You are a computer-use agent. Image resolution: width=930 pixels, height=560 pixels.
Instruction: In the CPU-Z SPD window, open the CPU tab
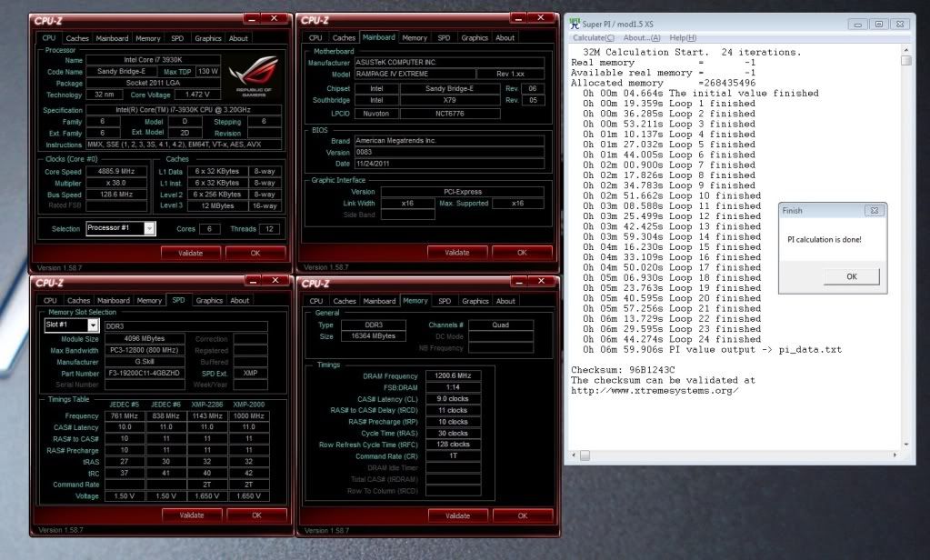50,301
